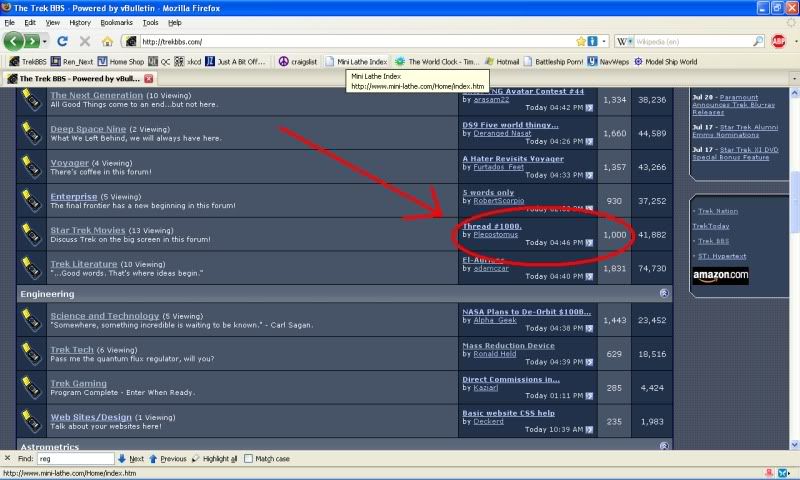Open the Tools menu
Viewport: 800px width, 480px height.
tap(150, 22)
